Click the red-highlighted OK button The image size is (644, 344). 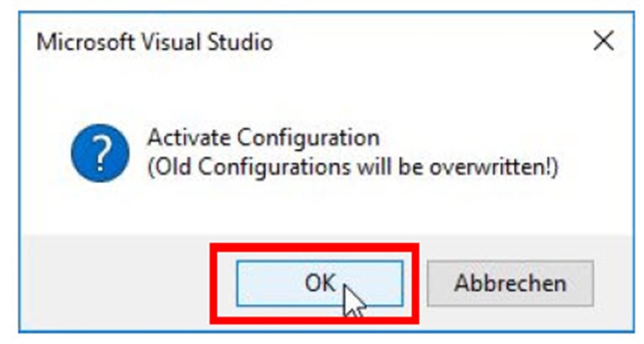coord(319,283)
